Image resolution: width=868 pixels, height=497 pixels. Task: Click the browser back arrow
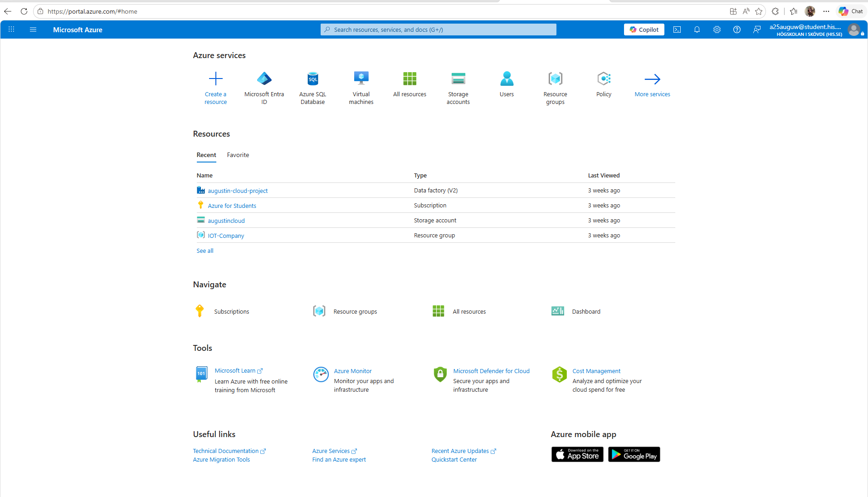pos(8,11)
